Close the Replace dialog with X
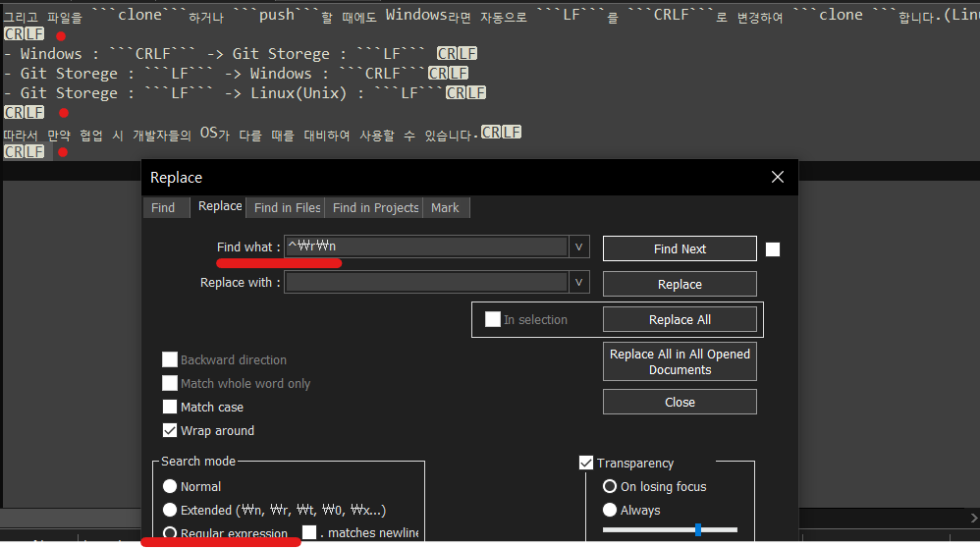 coord(778,177)
